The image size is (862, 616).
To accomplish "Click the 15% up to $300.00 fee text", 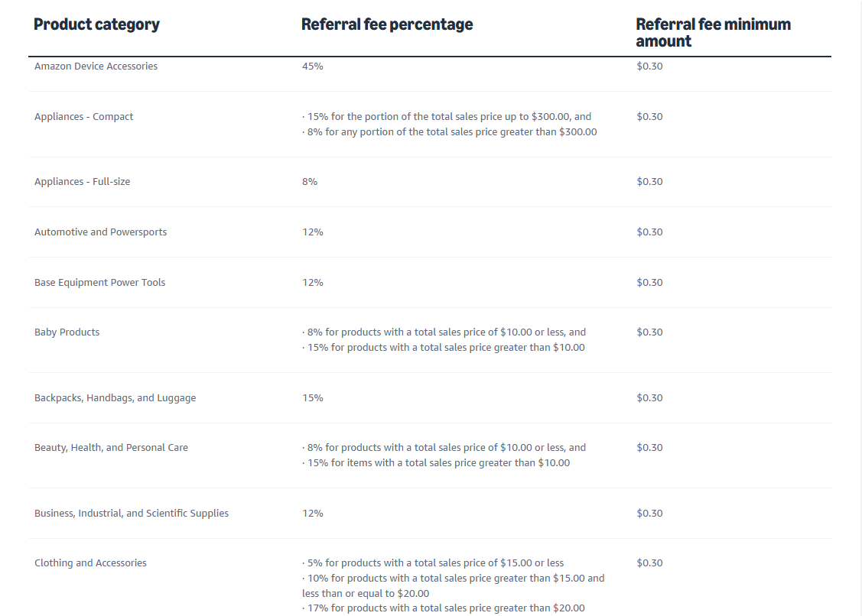I will (x=447, y=116).
